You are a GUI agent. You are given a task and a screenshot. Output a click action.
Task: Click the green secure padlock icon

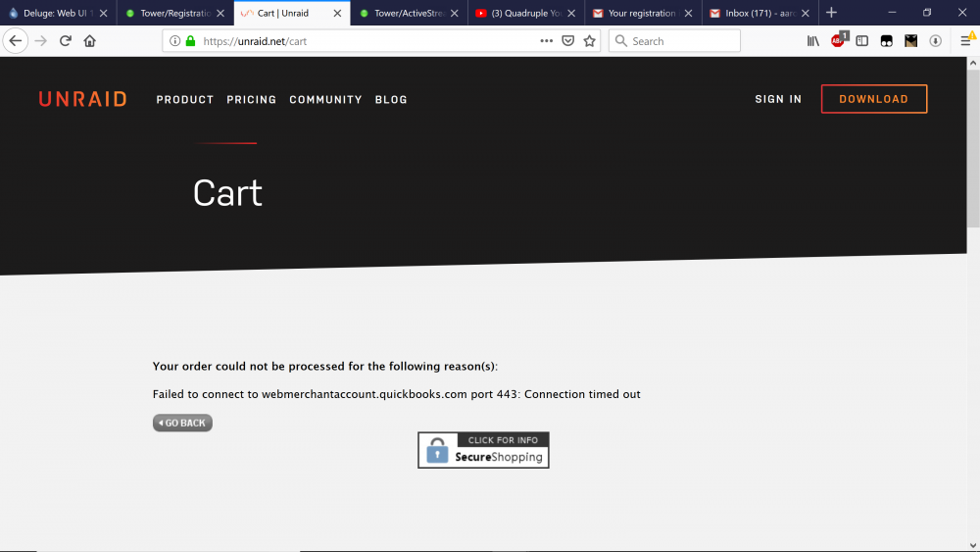191,41
